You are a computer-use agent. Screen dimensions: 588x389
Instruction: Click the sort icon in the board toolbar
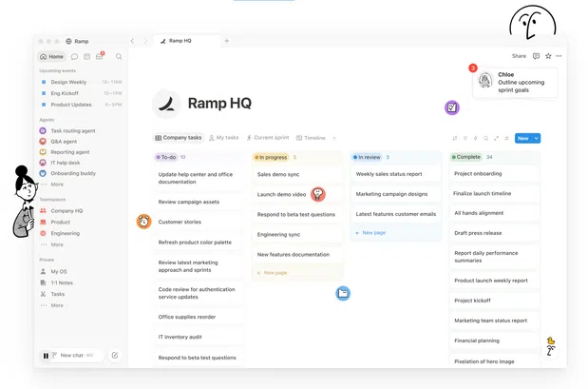pyautogui.click(x=454, y=138)
